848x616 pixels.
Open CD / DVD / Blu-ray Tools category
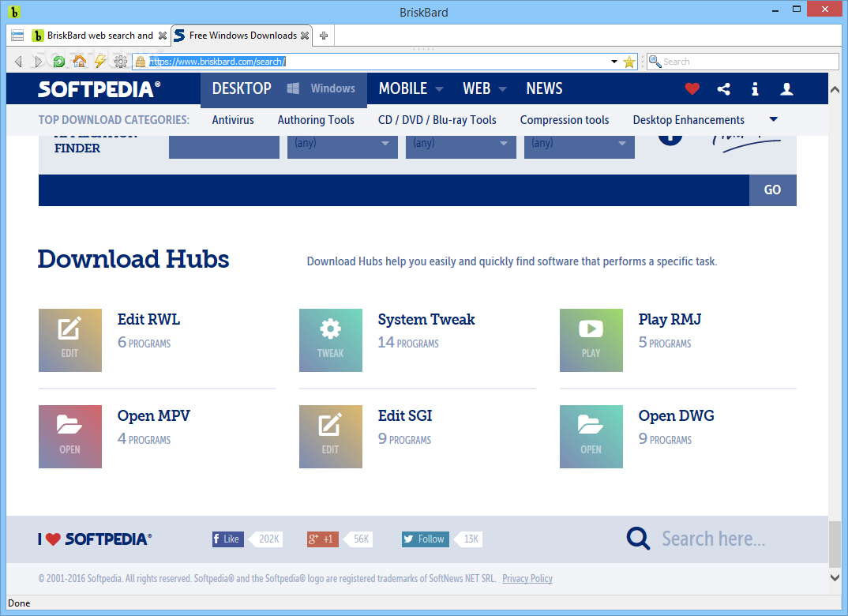tap(437, 120)
